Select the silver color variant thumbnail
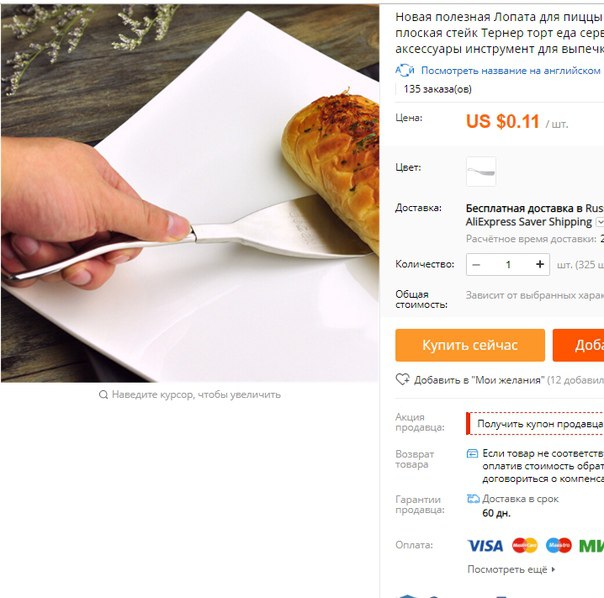 [481, 171]
